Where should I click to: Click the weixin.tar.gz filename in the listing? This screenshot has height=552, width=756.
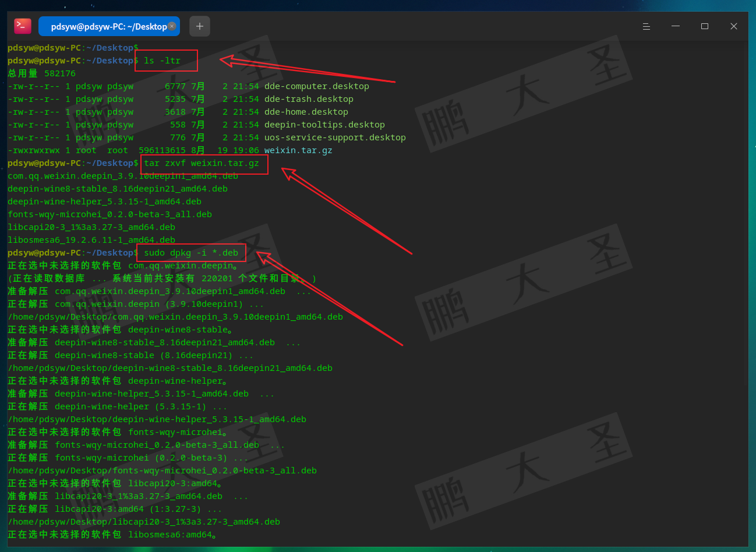tap(298, 150)
